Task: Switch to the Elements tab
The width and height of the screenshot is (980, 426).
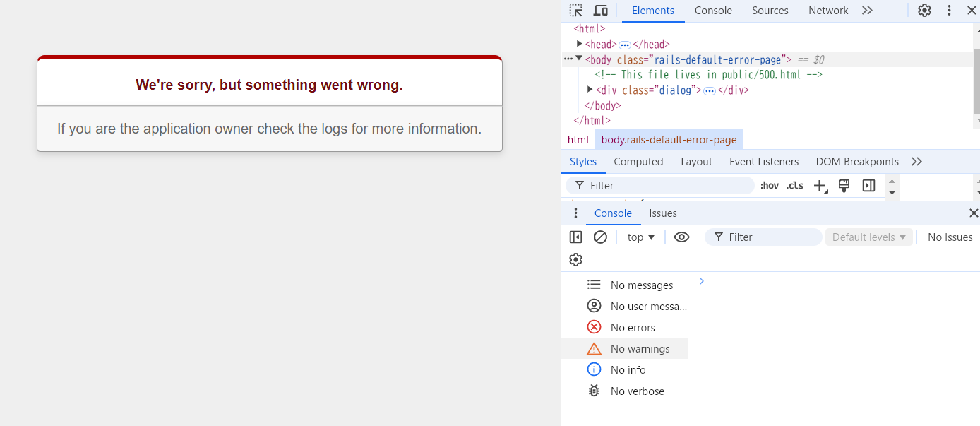Action: [653, 11]
